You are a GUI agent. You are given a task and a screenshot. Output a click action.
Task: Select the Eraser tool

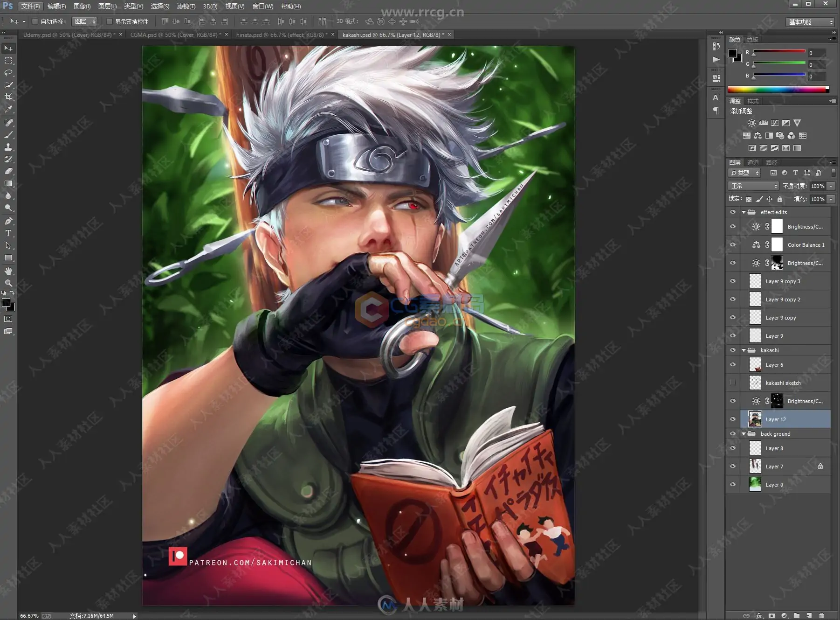pos(8,171)
